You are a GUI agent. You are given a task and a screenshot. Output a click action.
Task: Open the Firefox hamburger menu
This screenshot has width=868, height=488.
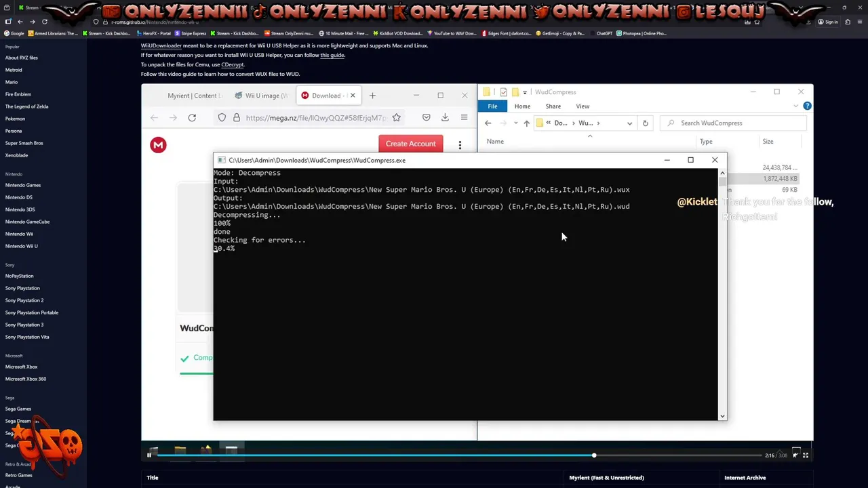coord(464,118)
